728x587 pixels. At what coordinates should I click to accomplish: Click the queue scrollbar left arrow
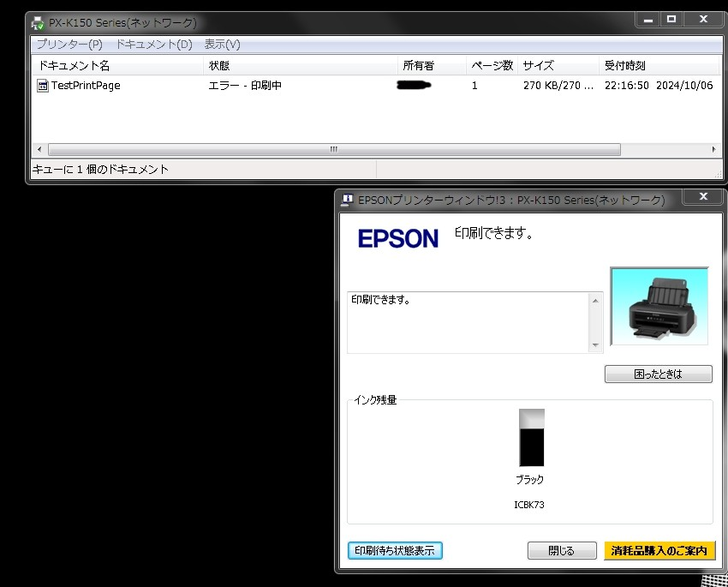click(39, 150)
